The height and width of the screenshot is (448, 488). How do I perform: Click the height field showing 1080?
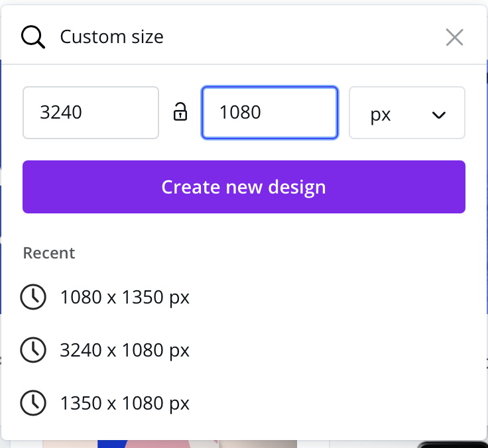click(x=270, y=113)
